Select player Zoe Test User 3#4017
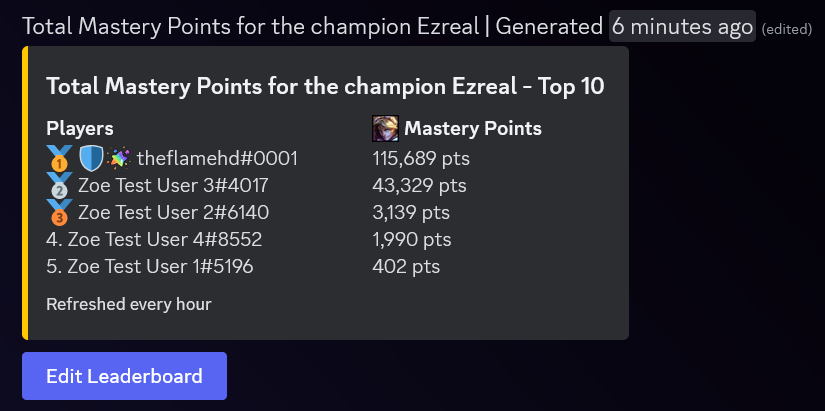This screenshot has height=411, width=825. click(174, 185)
